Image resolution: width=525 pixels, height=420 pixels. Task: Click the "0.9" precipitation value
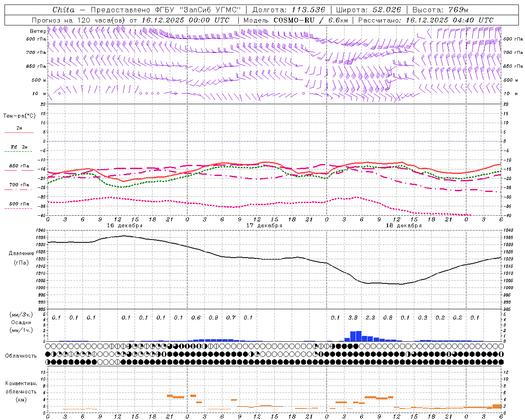(213, 317)
